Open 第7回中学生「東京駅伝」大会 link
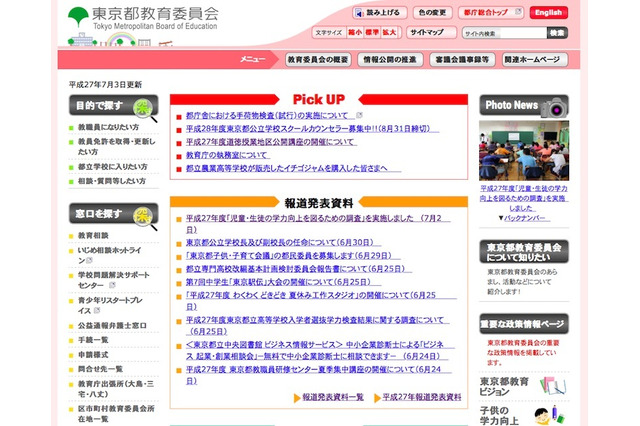 click(x=283, y=282)
